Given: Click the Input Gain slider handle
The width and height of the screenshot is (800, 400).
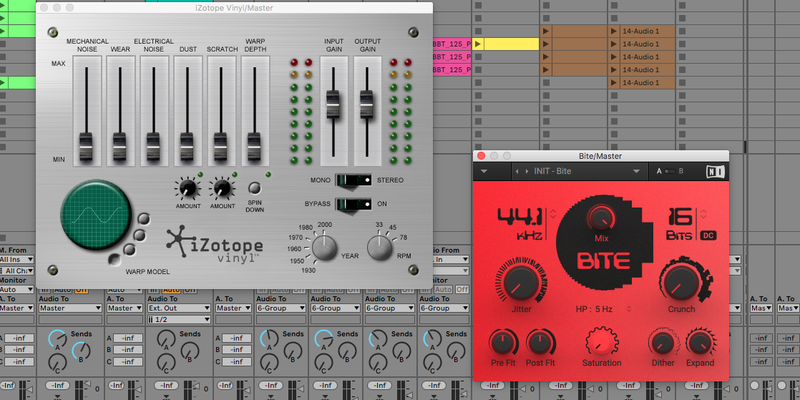Looking at the screenshot, I should coord(333,104).
